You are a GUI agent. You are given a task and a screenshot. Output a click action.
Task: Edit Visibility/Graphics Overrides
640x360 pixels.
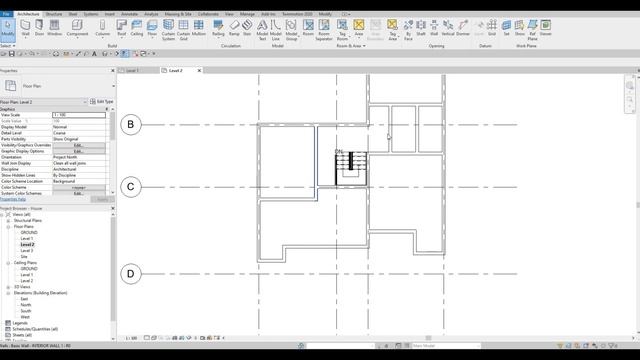click(x=79, y=145)
